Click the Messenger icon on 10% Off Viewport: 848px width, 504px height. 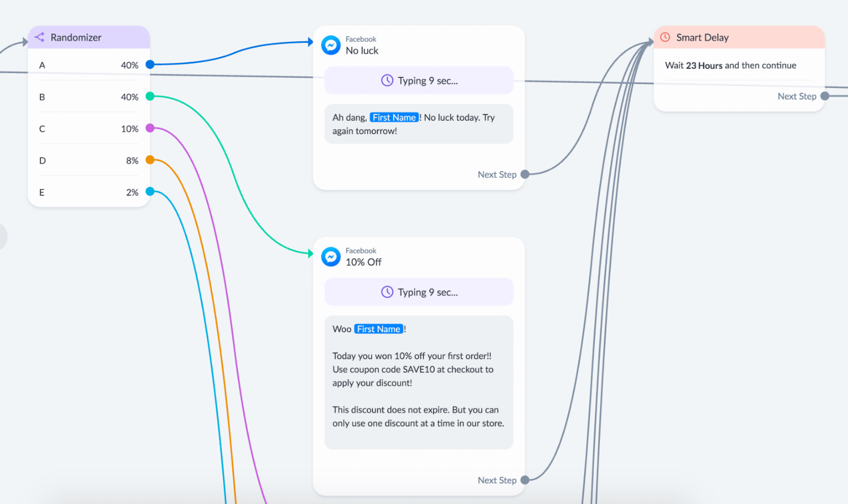point(331,257)
